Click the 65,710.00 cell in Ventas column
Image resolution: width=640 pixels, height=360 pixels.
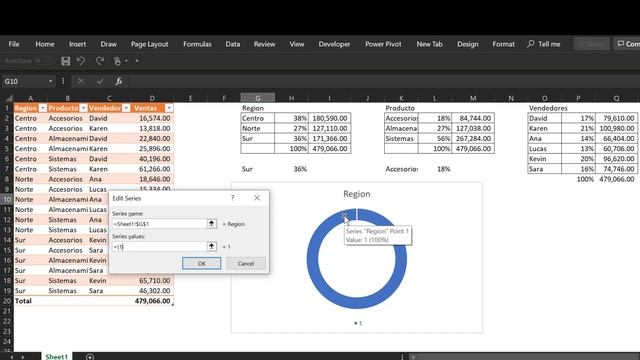pos(152,280)
